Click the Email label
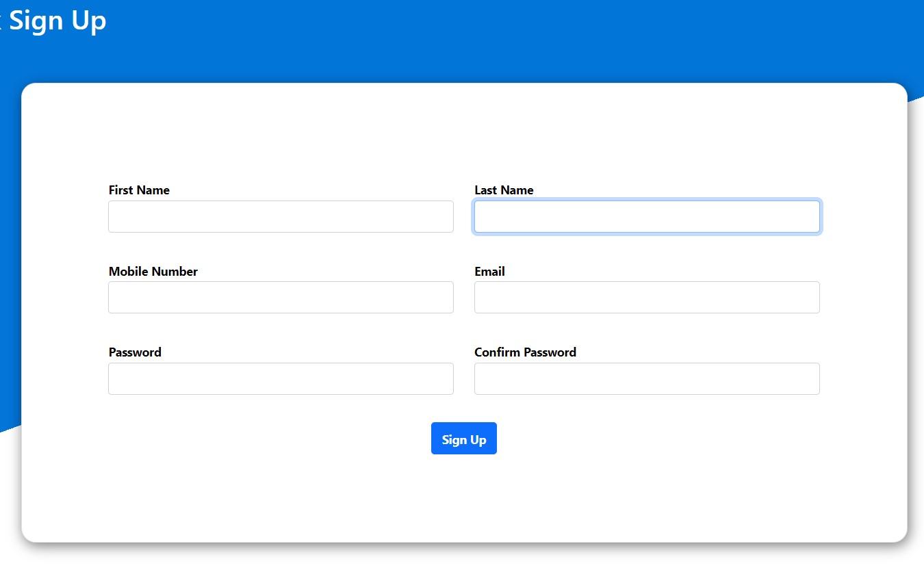Screen dimensions: 924x570 tap(489, 271)
